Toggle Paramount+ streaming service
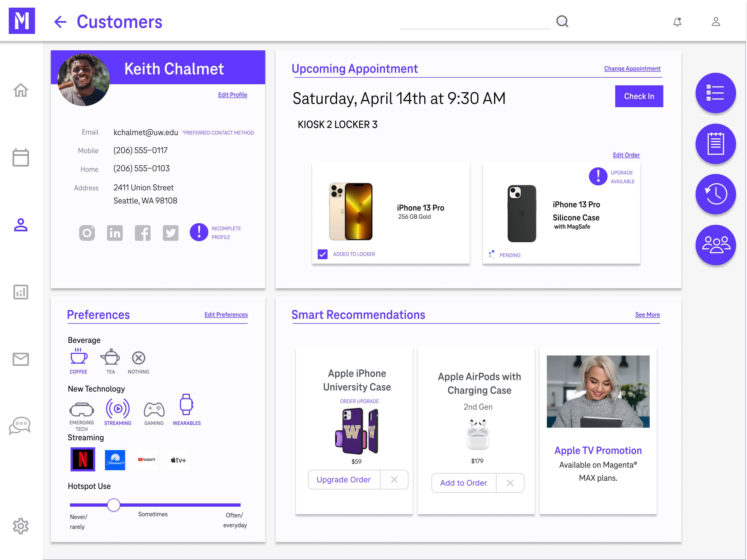Screen dimensions: 747x560 pos(115,460)
